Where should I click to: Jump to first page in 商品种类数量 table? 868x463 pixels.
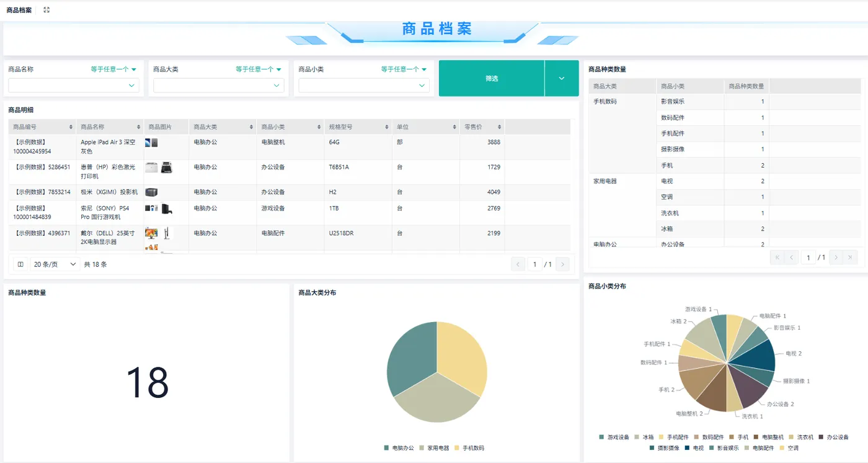click(x=777, y=257)
